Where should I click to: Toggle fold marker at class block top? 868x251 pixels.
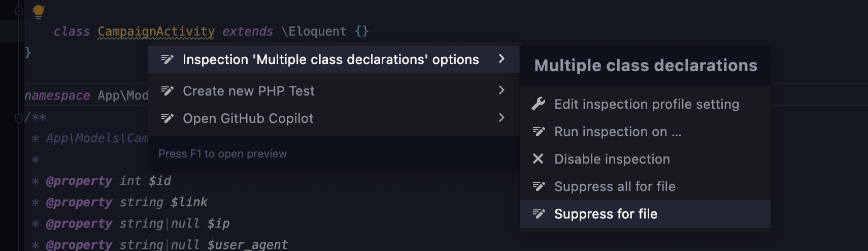click(19, 10)
